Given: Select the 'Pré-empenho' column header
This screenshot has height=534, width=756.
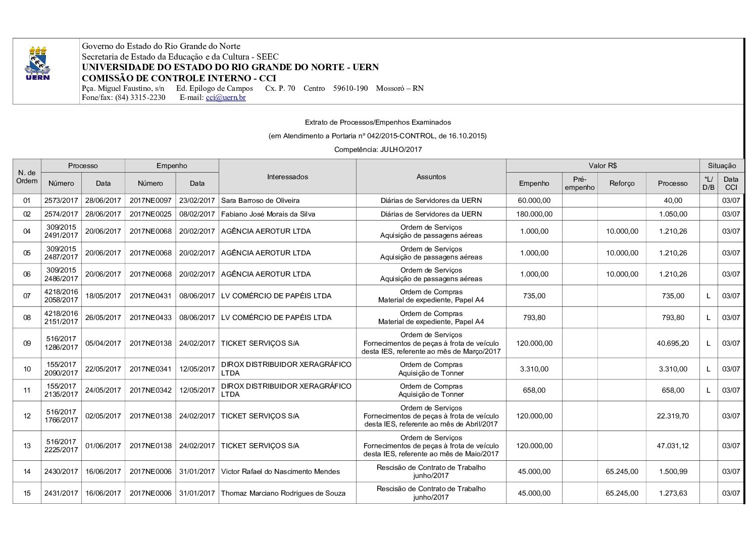Looking at the screenshot, I should point(579,183).
